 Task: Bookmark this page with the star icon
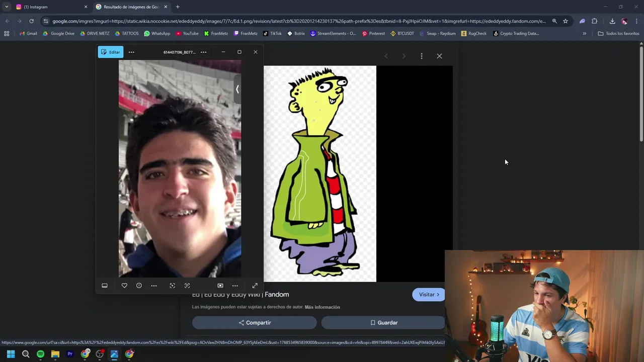coord(566,21)
